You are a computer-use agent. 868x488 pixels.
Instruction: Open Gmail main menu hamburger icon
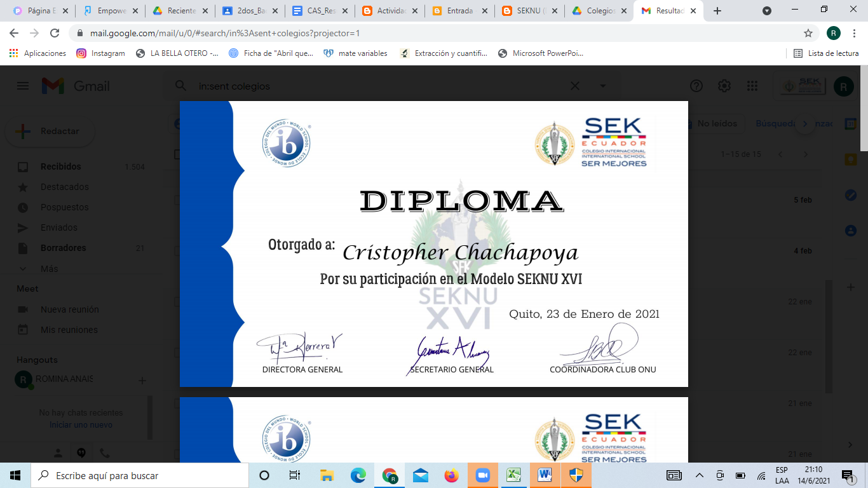point(23,86)
